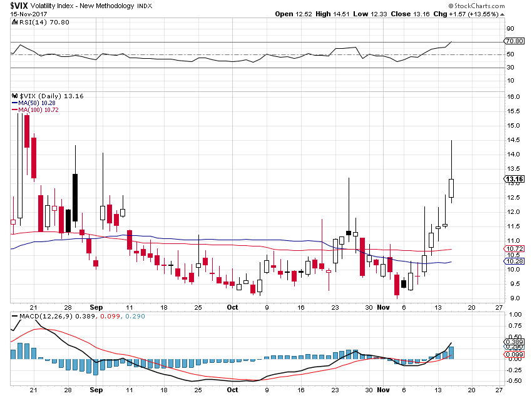Click the Volatility Index - New Methodology title
Image resolution: width=532 pixels, height=396 pixels.
coord(82,6)
